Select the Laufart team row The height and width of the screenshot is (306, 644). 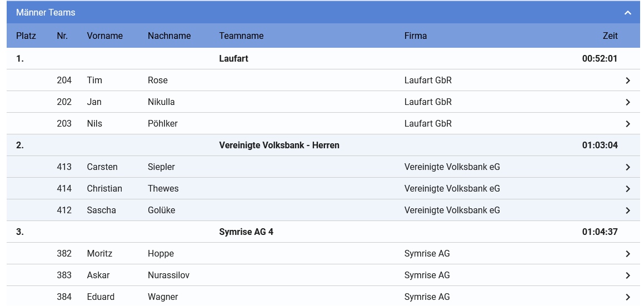pos(323,58)
